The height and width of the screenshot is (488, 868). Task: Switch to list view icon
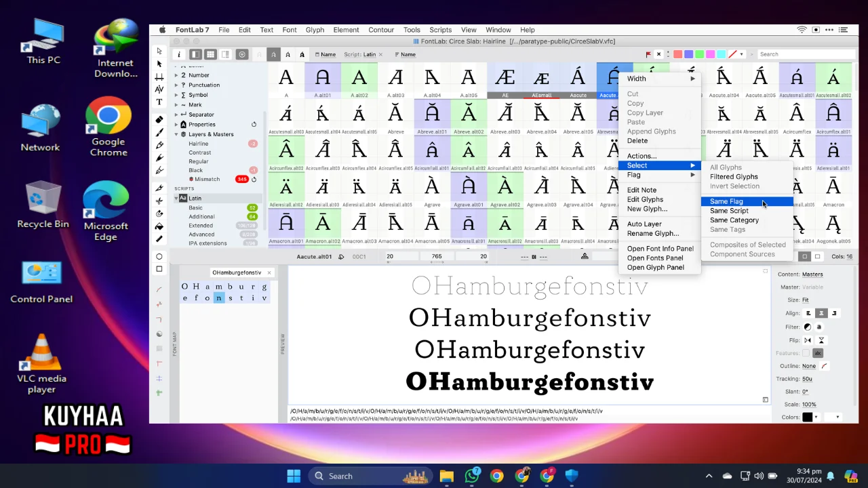pos(225,54)
